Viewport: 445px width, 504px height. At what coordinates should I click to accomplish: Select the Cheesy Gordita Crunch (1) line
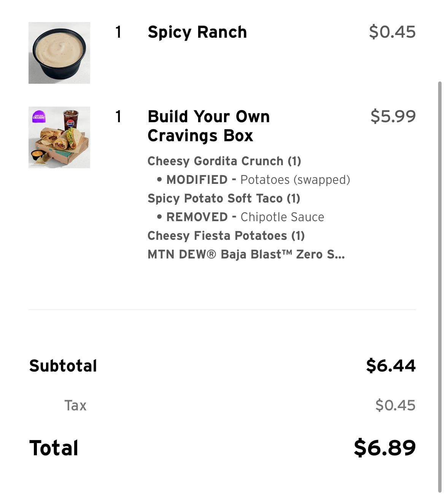click(x=224, y=161)
